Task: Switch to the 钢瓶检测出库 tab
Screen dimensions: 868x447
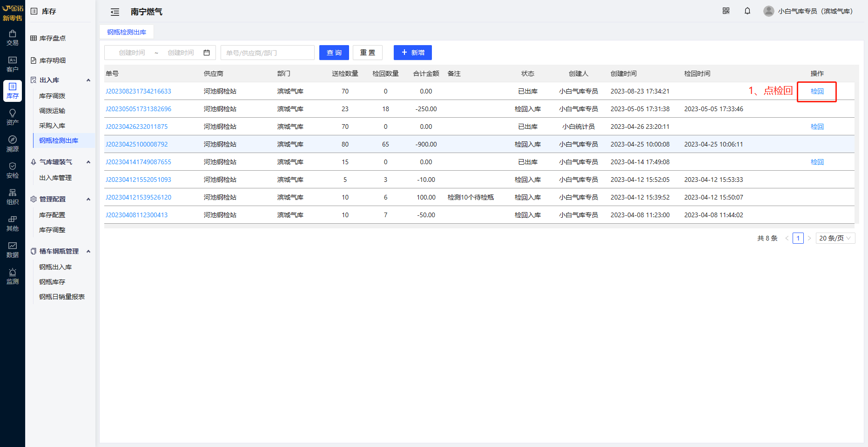Action: coord(127,32)
